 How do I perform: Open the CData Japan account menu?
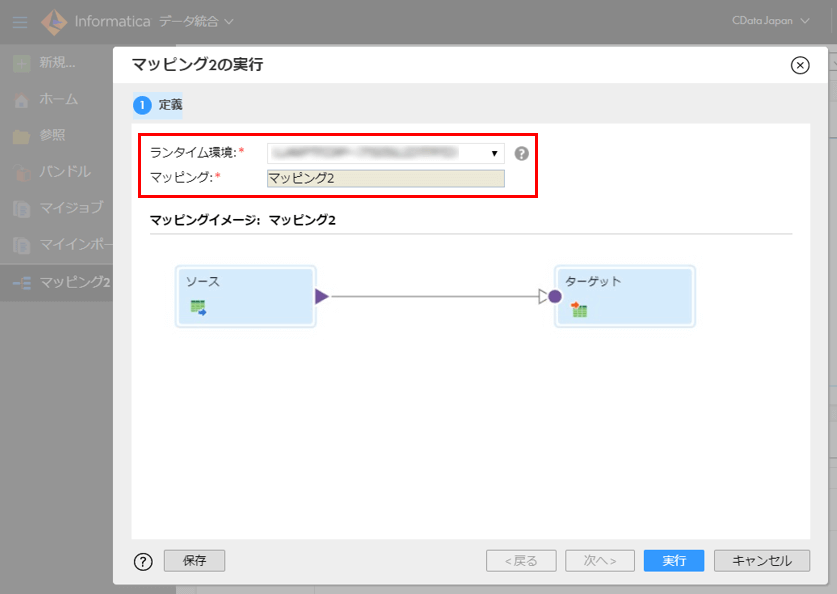point(770,21)
